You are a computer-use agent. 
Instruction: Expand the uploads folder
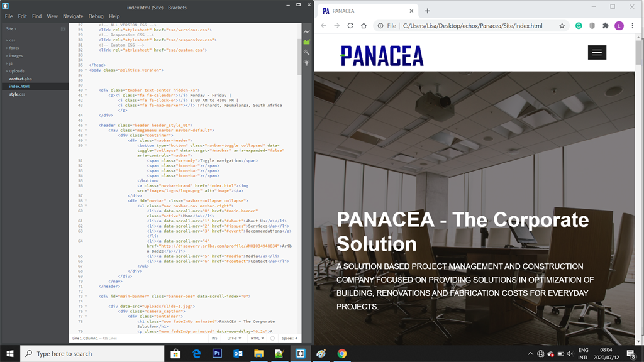[17, 71]
